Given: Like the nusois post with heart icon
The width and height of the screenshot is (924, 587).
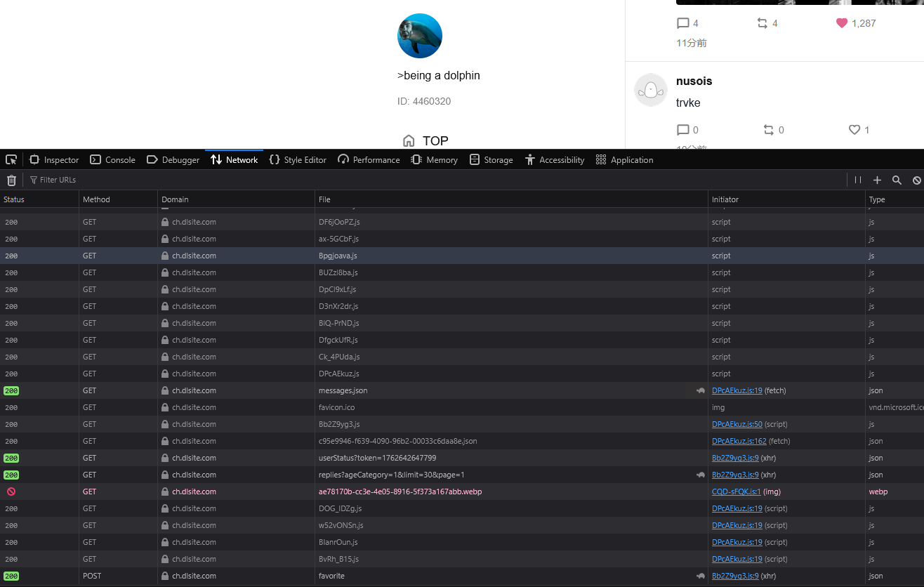Looking at the screenshot, I should pos(854,130).
